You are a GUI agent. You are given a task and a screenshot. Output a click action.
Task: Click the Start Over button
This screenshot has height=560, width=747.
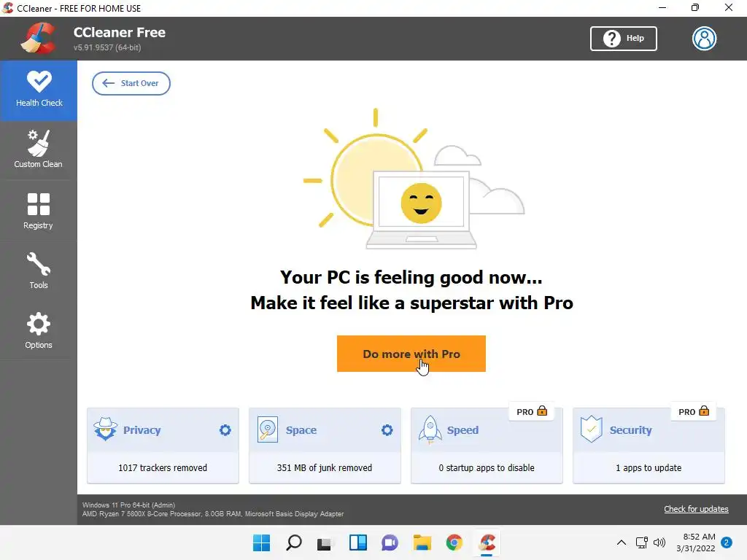coord(131,83)
